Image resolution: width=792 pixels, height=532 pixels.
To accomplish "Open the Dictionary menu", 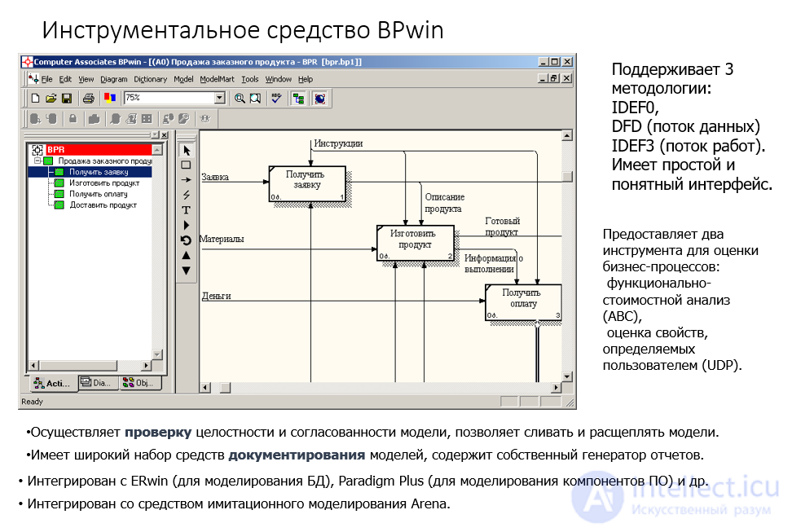I will [150, 79].
